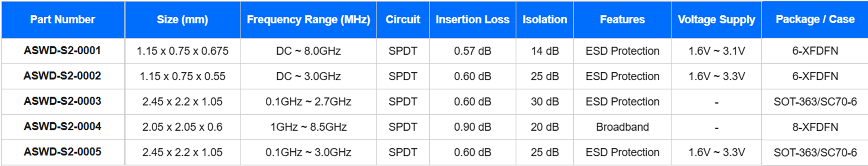Viewport: 868px width, 166px height.
Task: Select the DC ~ 8.0GHz frequency cell
Action: coord(308,51)
